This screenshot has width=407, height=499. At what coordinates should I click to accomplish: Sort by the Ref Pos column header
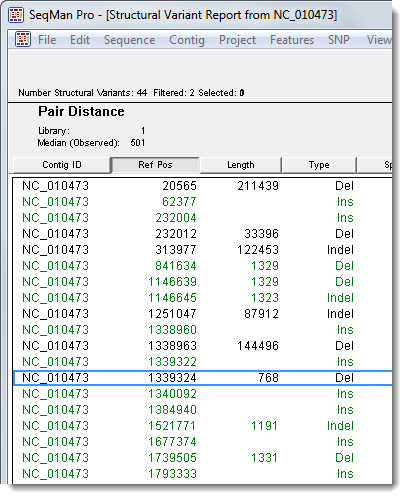pyautogui.click(x=155, y=165)
